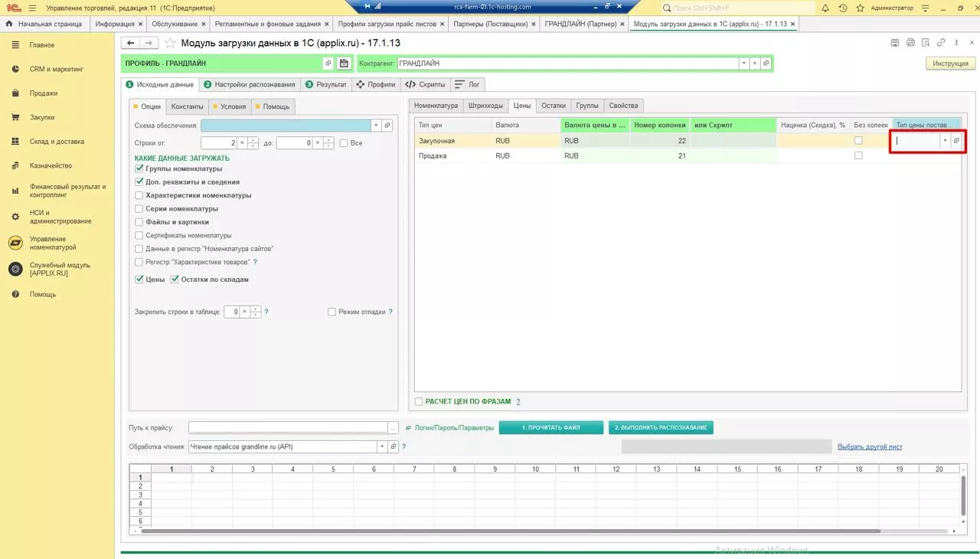This screenshot has height=559, width=980.
Task: Expand Обработка чтения dropdown
Action: pos(381,446)
